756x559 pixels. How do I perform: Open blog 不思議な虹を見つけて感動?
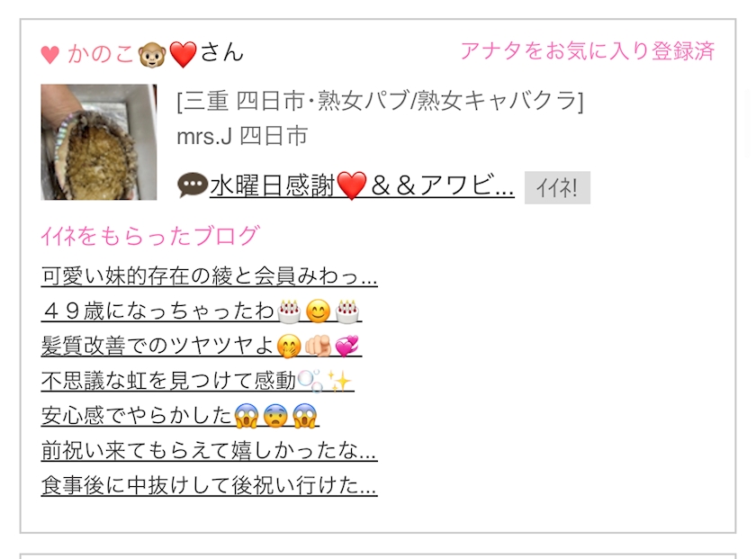pos(198,381)
